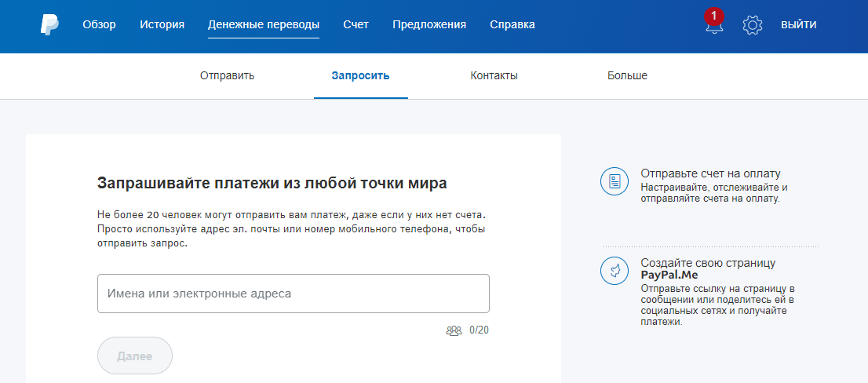This screenshot has width=868, height=383.
Task: Switch to the Контакты tab
Action: pos(494,76)
